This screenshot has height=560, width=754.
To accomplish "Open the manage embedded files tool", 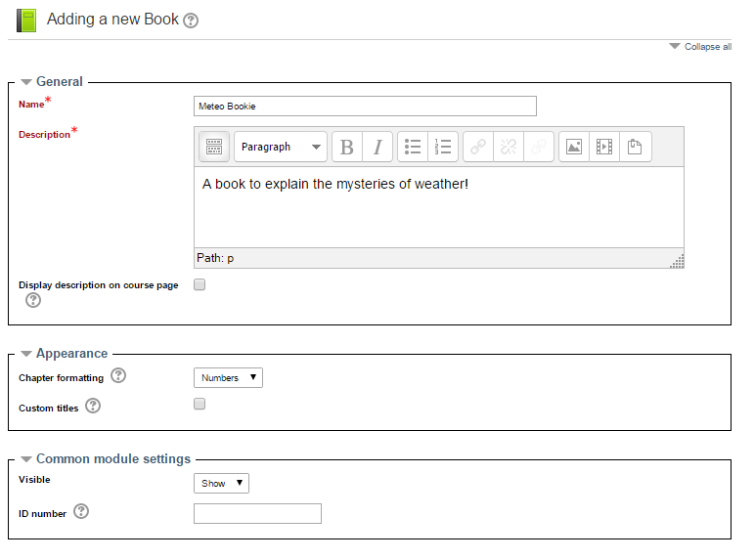I will click(635, 147).
